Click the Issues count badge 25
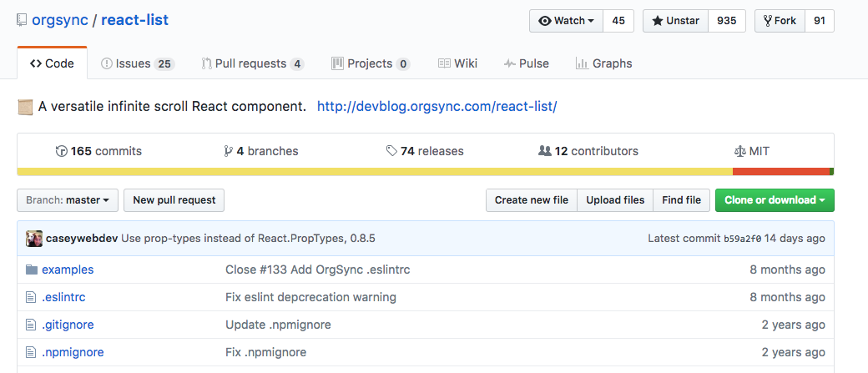 [164, 64]
